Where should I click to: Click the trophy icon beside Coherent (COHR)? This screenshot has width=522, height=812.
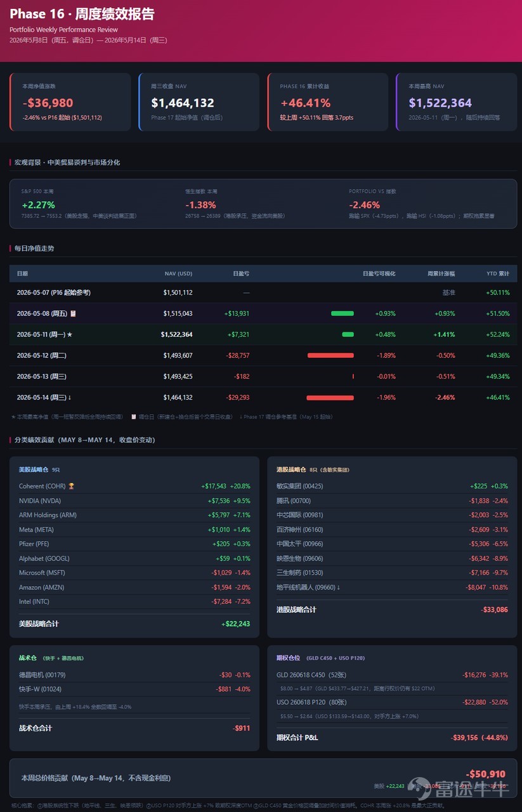(x=71, y=487)
